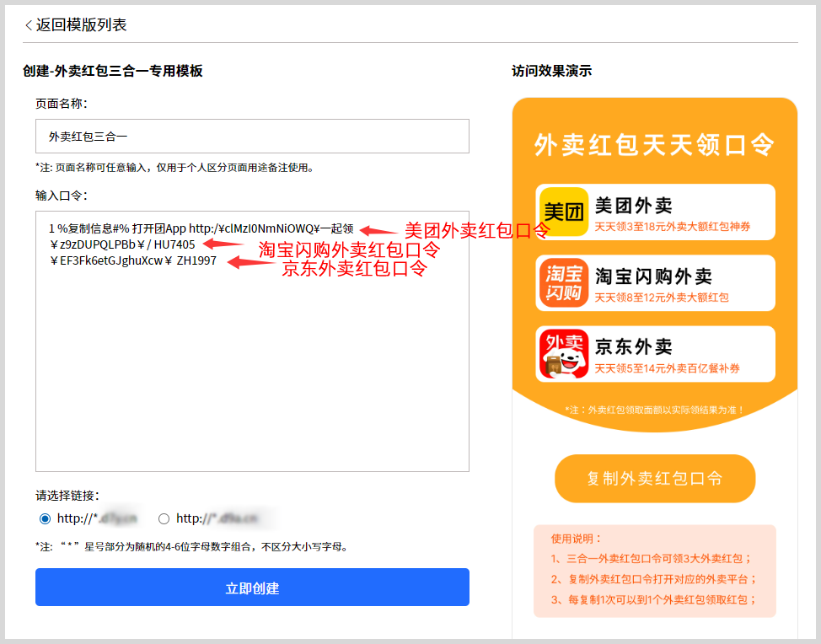Select the first http link radio button
Viewport: 821px width, 644px height.
(x=45, y=518)
